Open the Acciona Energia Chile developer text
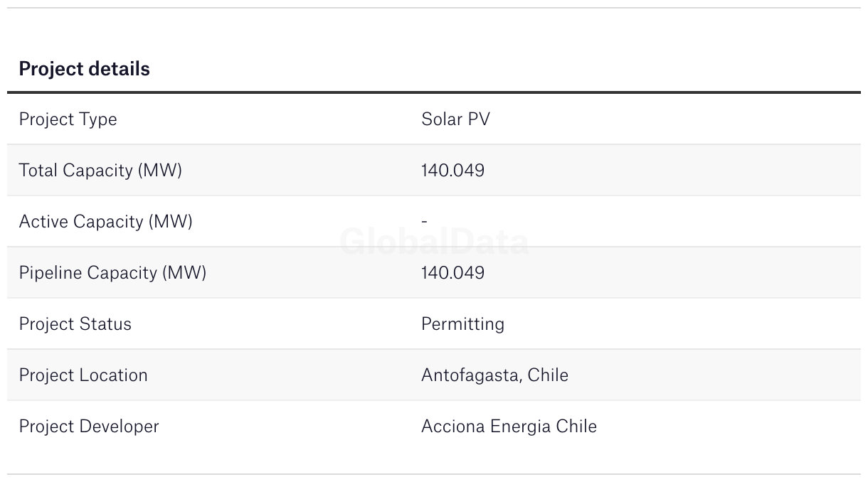The image size is (868, 482). [509, 427]
